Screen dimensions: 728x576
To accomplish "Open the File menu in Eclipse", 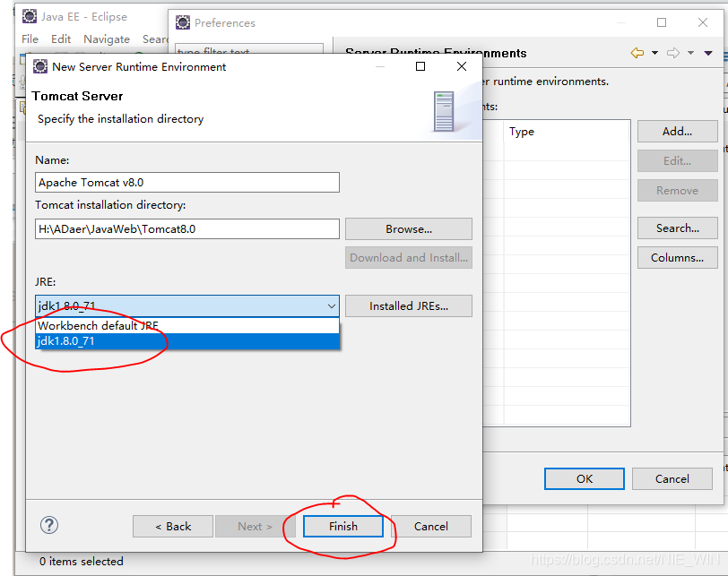I will point(30,39).
